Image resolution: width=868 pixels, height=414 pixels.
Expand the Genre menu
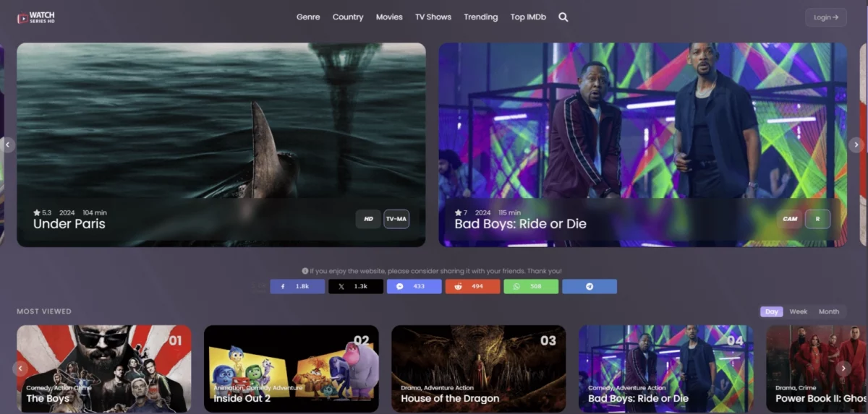(x=308, y=17)
